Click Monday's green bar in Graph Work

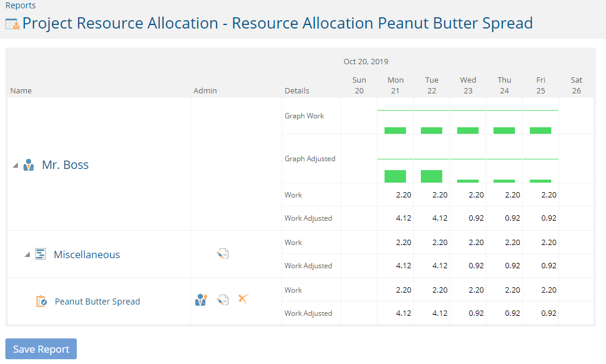point(395,130)
